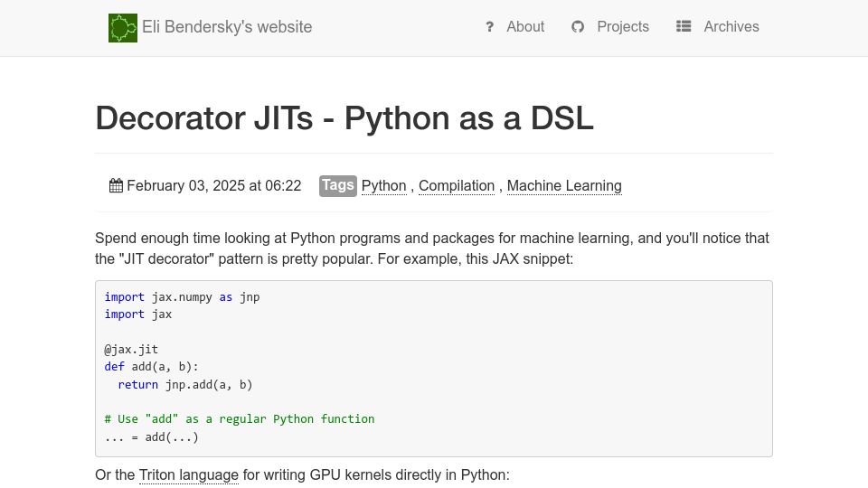Open the Archives page

point(731,26)
